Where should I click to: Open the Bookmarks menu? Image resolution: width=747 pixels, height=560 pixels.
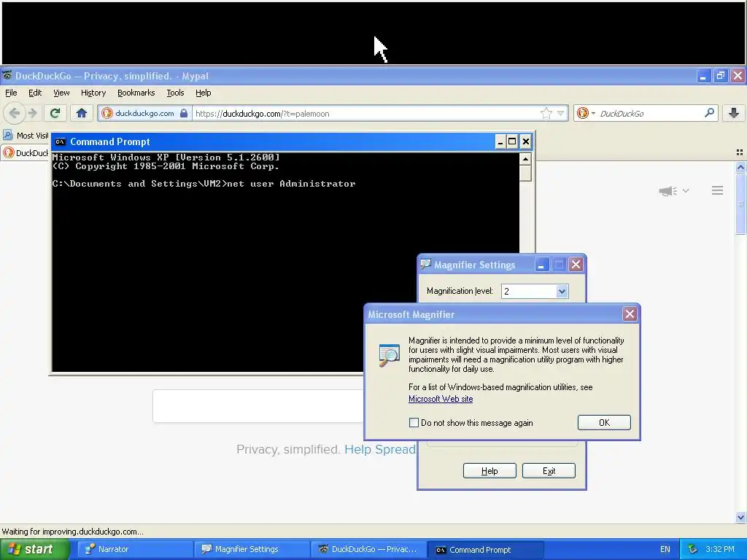click(x=136, y=93)
